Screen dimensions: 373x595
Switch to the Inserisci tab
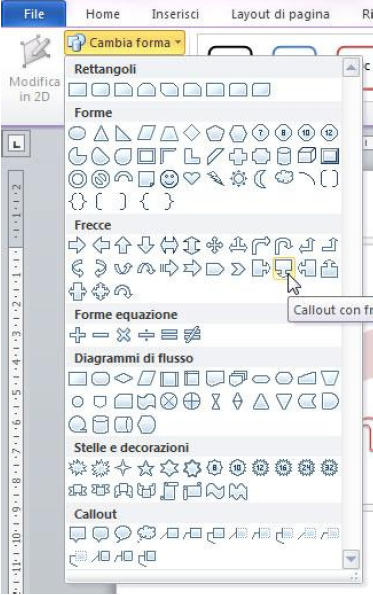click(x=175, y=14)
